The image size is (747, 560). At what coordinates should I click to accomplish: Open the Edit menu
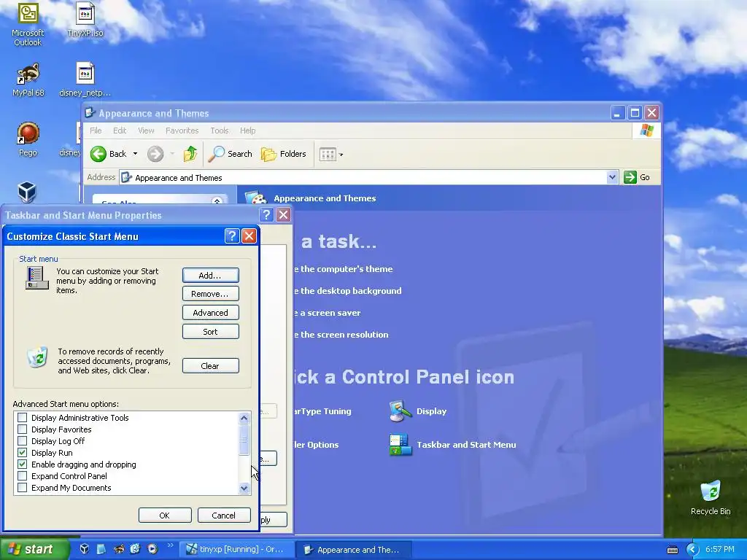pos(120,131)
